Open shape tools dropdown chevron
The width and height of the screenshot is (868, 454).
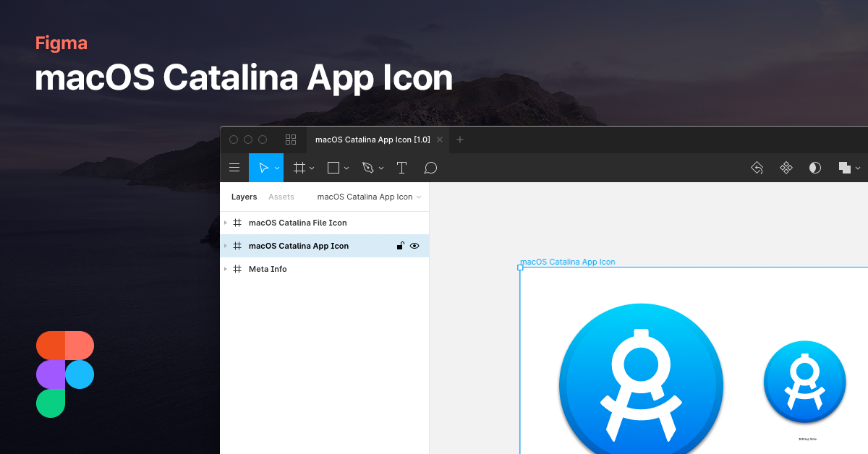point(346,168)
